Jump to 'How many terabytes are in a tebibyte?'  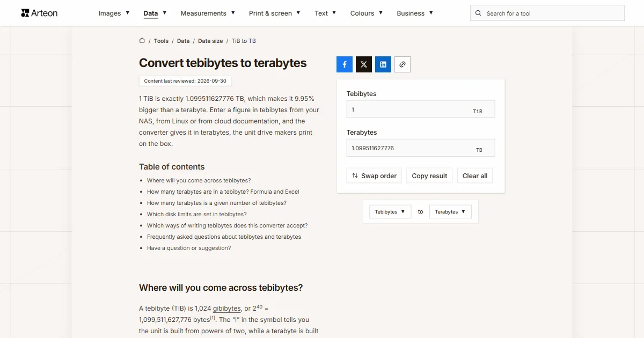coord(223,192)
